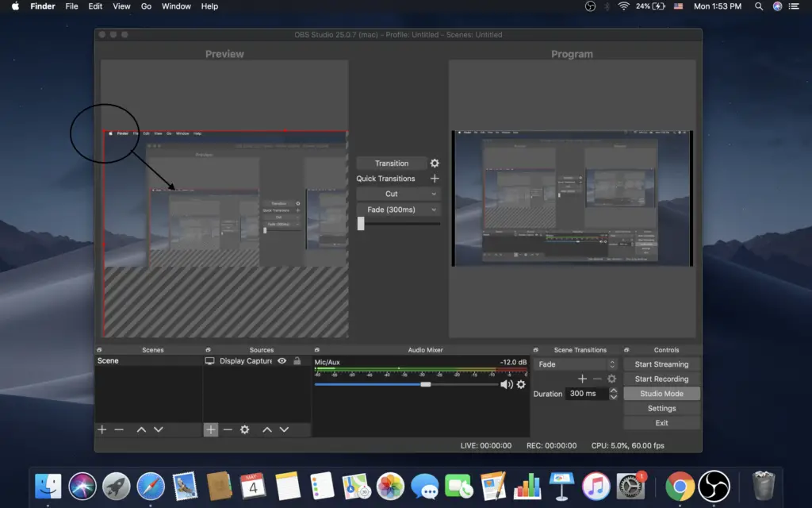
Task: Open the Go menu
Action: coord(146,6)
